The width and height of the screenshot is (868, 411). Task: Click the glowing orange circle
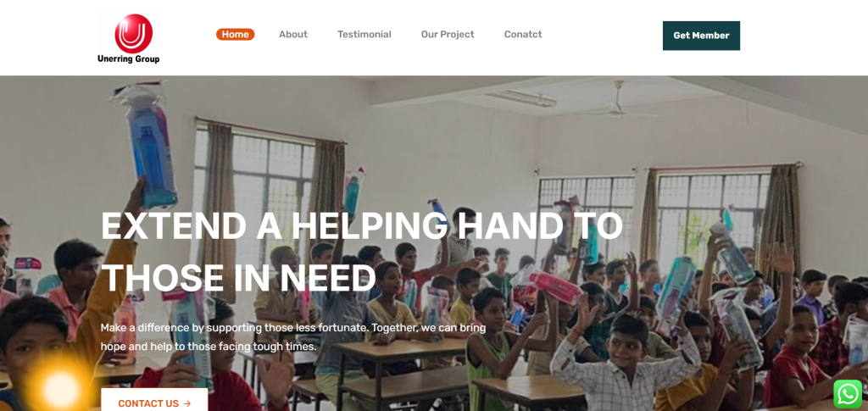60,390
